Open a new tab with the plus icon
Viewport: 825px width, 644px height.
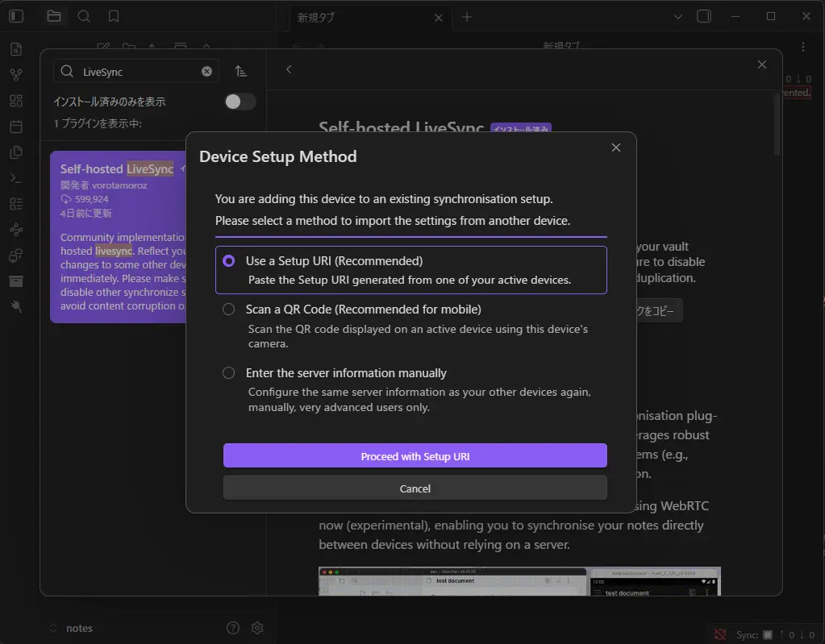(x=467, y=17)
